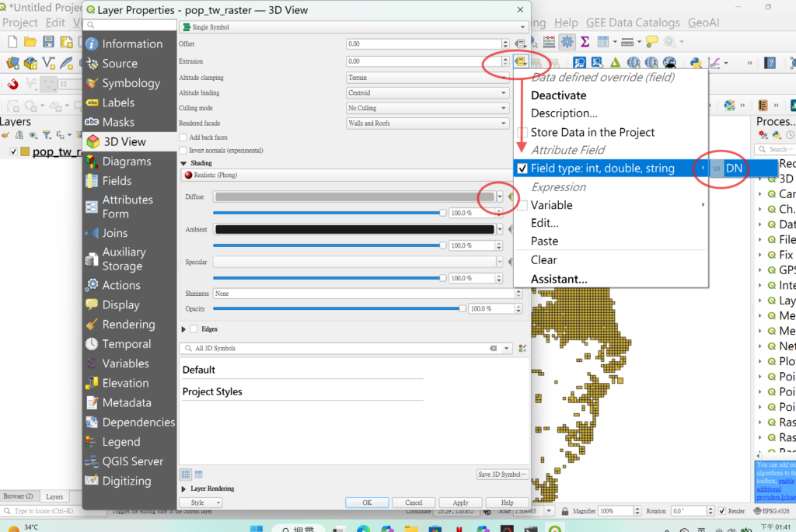This screenshot has height=532, width=796.
Task: Open the Altitude clamping Terrain dropdown
Action: point(428,78)
